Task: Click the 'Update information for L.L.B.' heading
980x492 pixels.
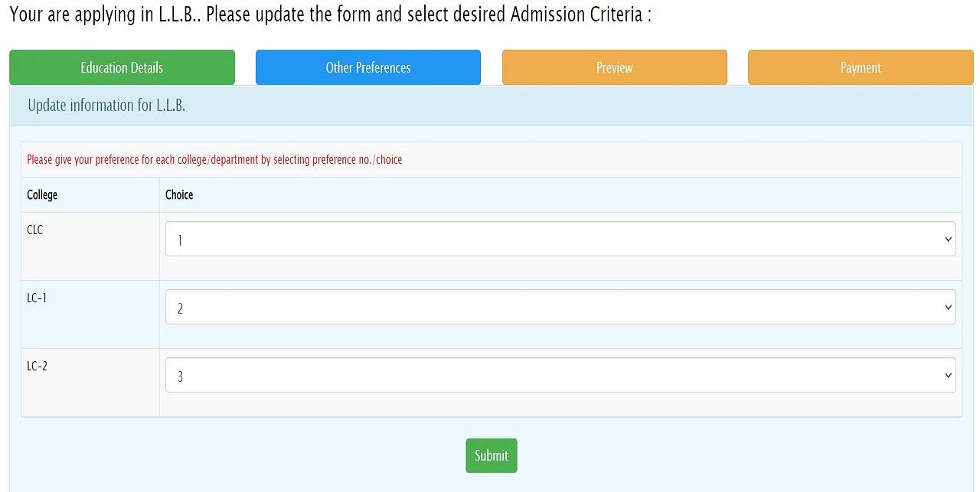Action: pos(106,106)
